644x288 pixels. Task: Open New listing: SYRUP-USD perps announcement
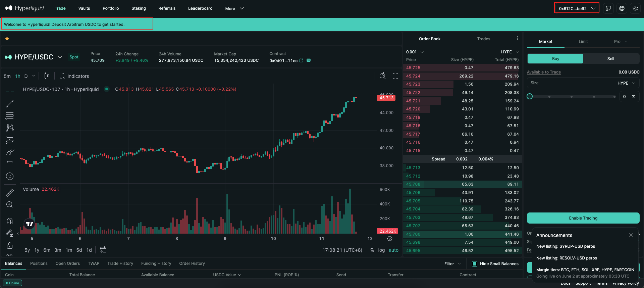(x=566, y=246)
